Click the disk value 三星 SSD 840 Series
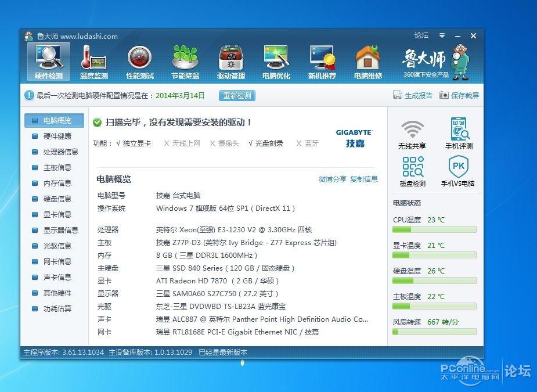Image resolution: width=537 pixels, height=392 pixels. click(x=225, y=268)
